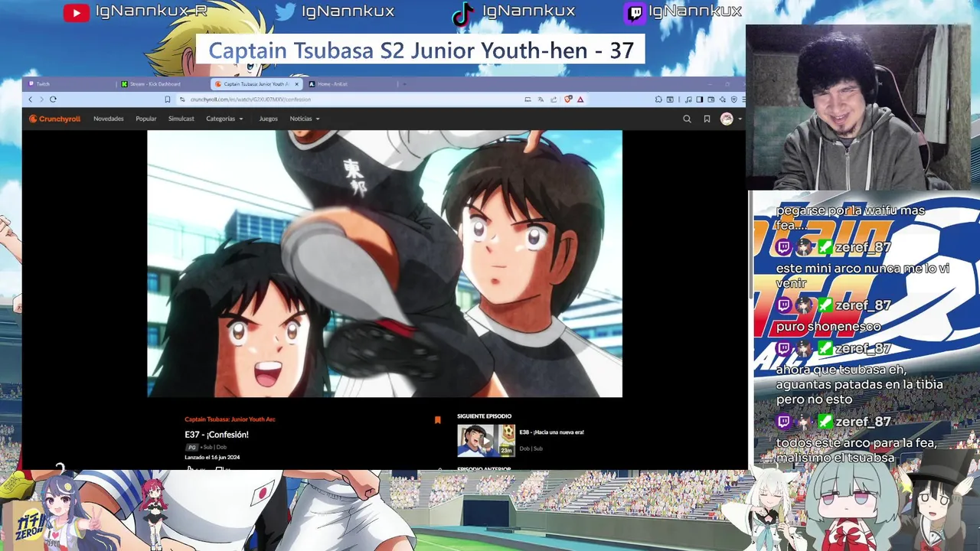
Task: Open the Crunchyroll watchlist bookmark icon
Action: click(707, 119)
